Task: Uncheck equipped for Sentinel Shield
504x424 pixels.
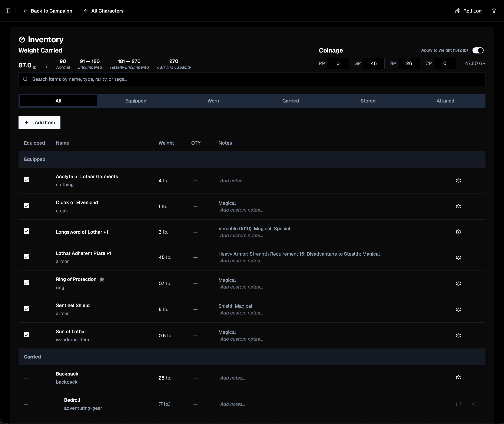Action: (x=26, y=309)
